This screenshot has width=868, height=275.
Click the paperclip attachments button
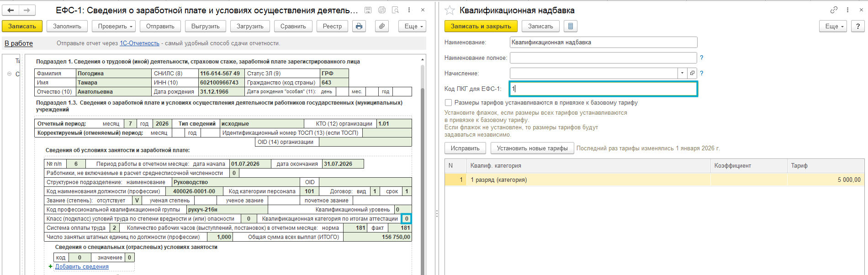click(x=382, y=26)
